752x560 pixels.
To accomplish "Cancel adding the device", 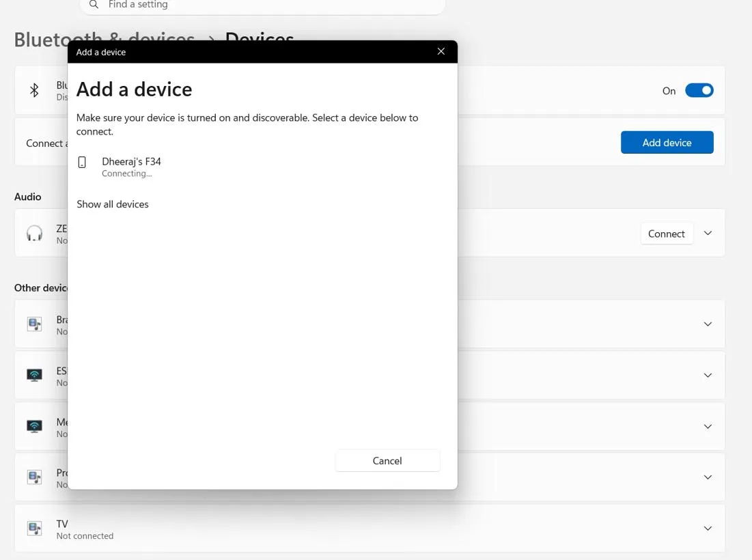I will coord(387,461).
